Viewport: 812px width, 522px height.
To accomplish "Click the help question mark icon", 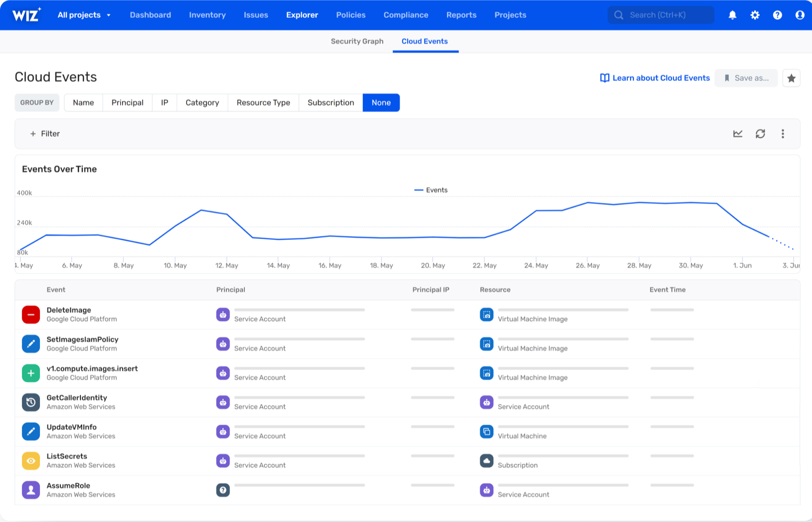I will tap(777, 15).
